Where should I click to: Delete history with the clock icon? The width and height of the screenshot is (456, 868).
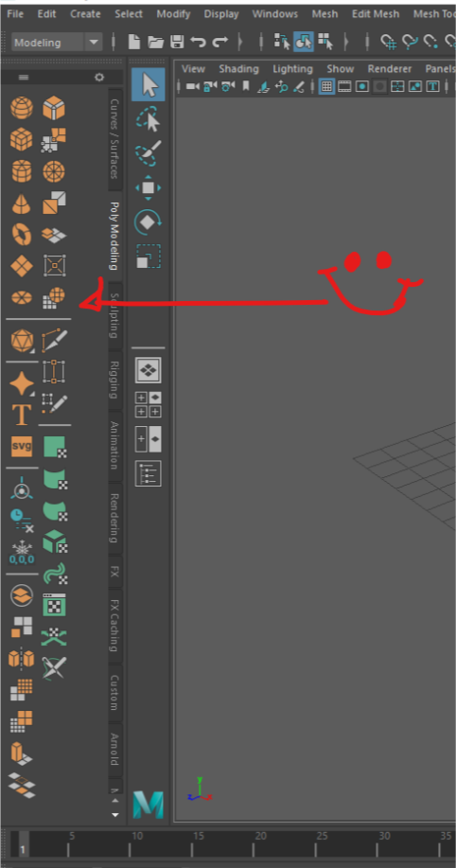(22, 521)
